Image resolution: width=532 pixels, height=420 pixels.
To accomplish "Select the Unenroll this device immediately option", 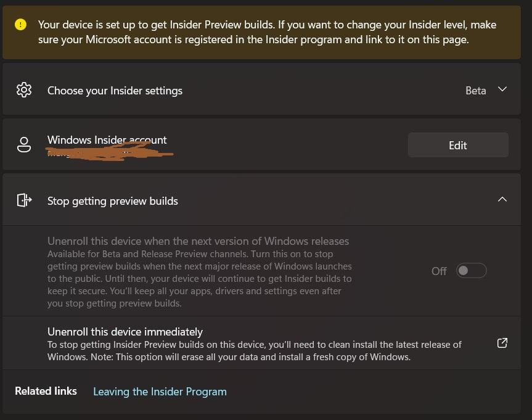I will point(261,343).
